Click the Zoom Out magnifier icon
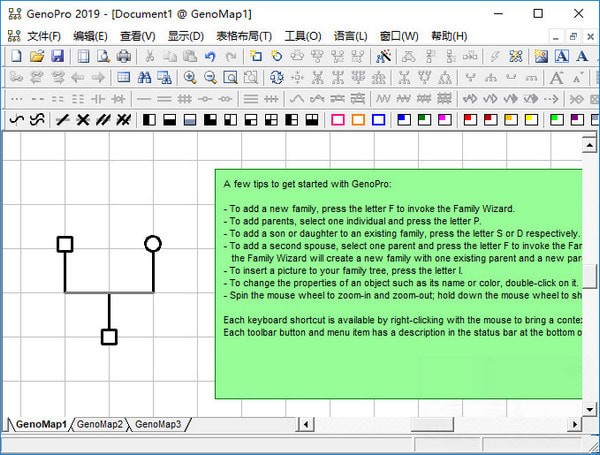Screen dimensions: 600x455 [210, 78]
